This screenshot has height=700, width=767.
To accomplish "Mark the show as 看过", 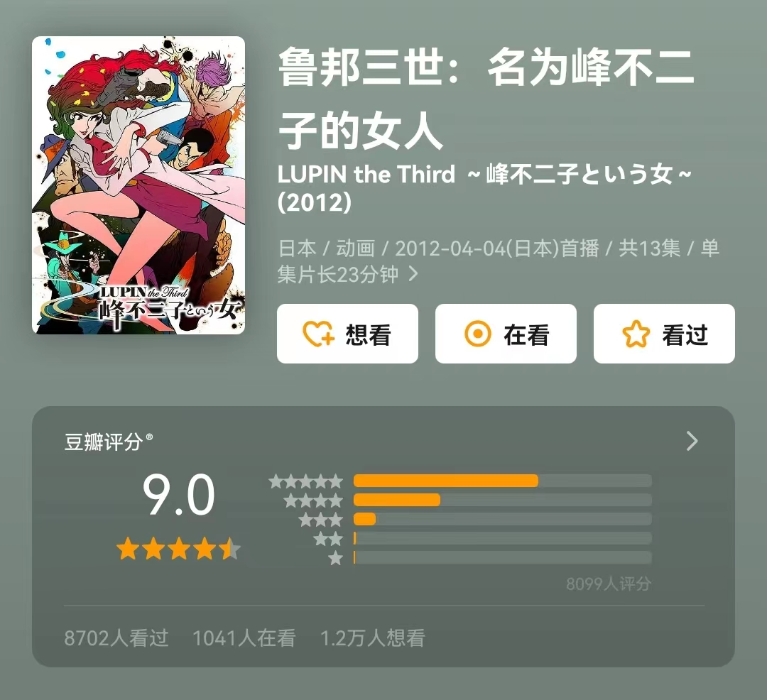I will (x=664, y=334).
